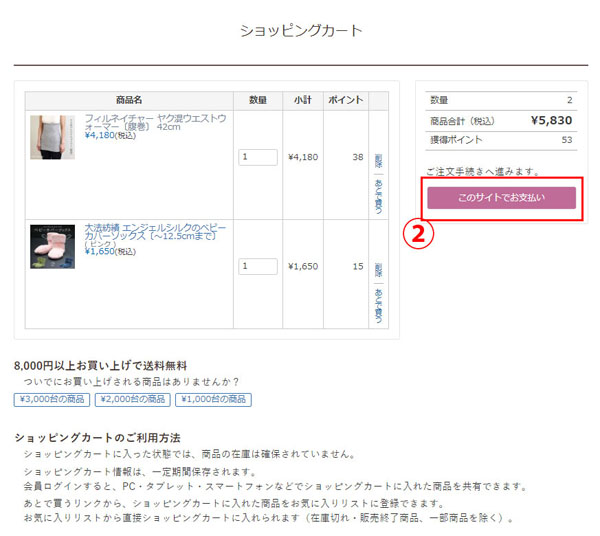Open the フィルネイチャー ヤク混ウエストウォーマー product link
The height and width of the screenshot is (536, 600).
click(155, 122)
